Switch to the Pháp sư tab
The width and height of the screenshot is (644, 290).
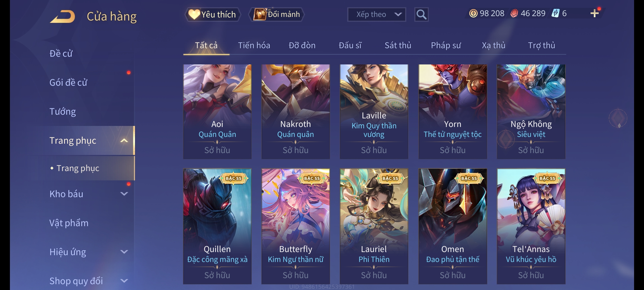(x=446, y=45)
